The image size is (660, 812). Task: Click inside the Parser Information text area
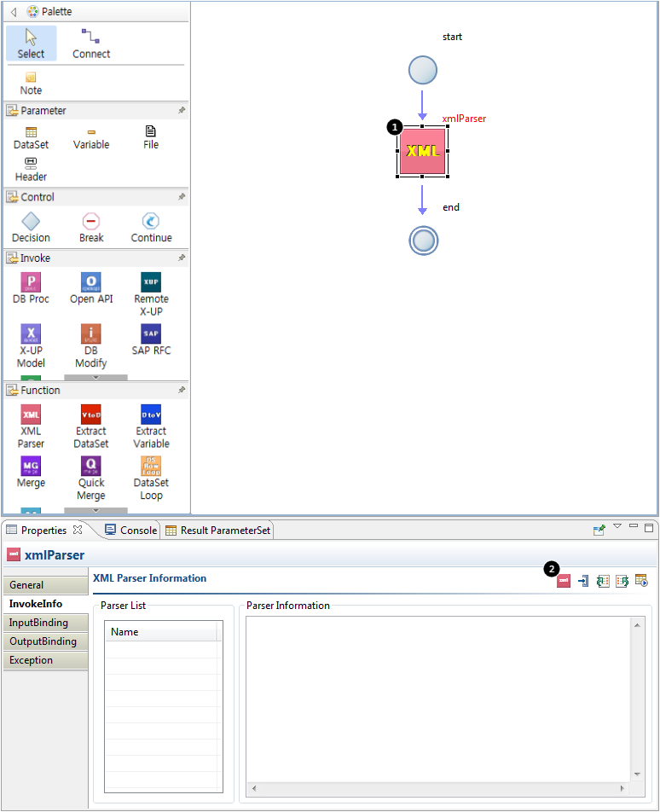(438, 699)
